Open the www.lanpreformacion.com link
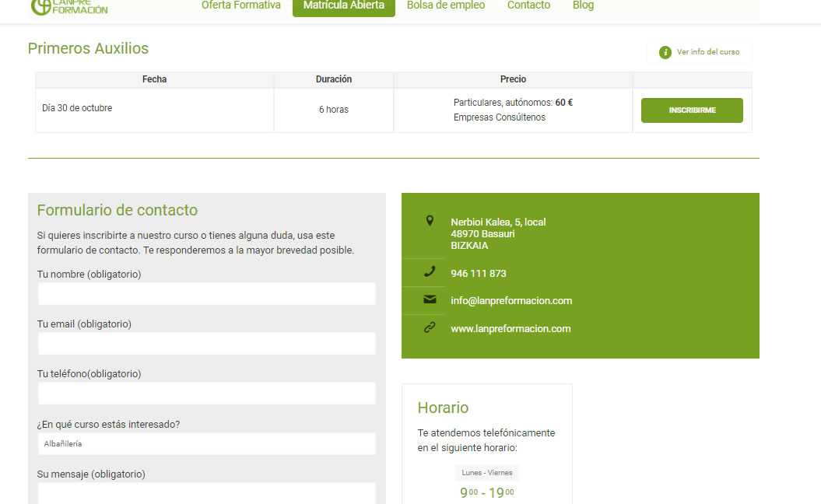 coord(510,329)
